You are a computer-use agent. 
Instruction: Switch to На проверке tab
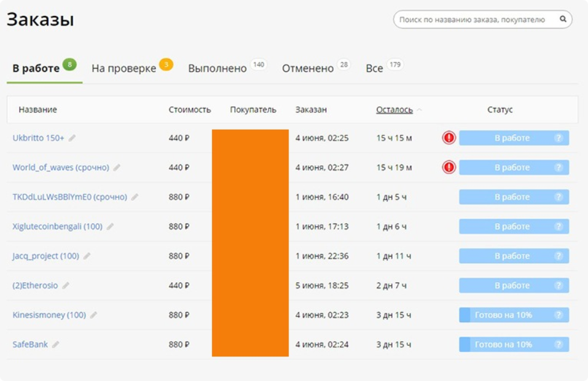tap(124, 69)
